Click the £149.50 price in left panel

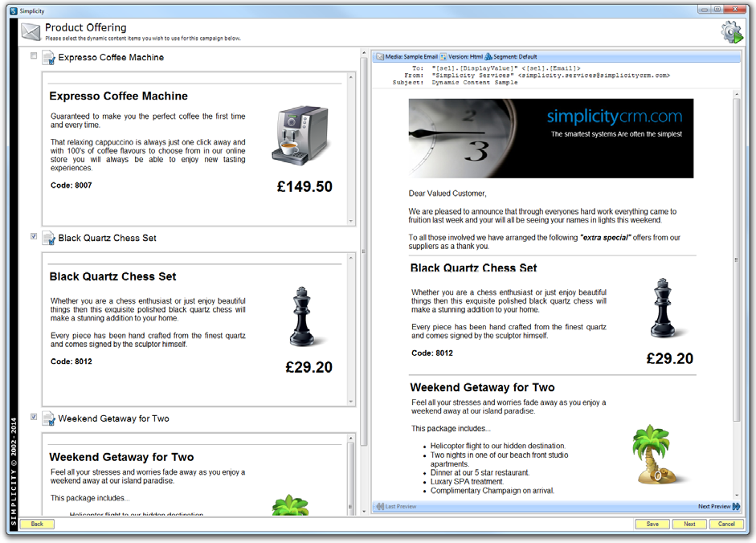click(304, 186)
